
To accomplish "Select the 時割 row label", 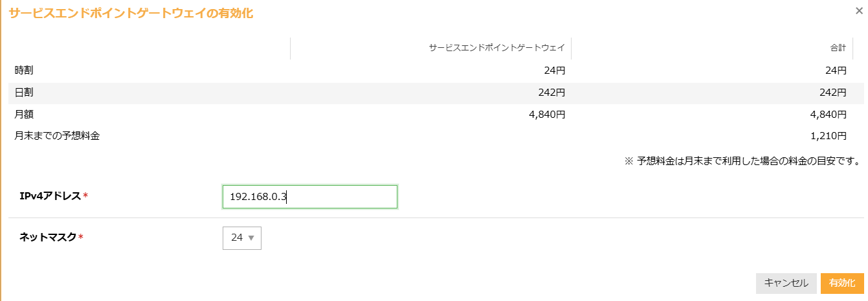I will [x=24, y=70].
